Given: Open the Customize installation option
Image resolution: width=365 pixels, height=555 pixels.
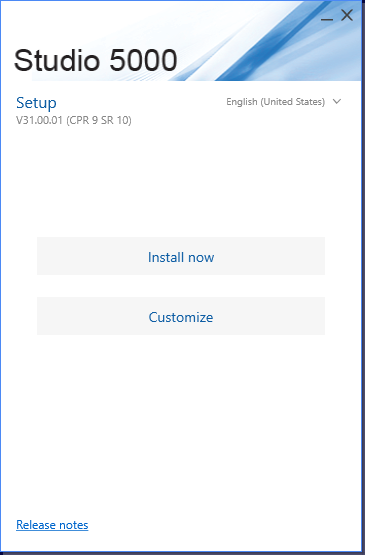Looking at the screenshot, I should 181,316.
